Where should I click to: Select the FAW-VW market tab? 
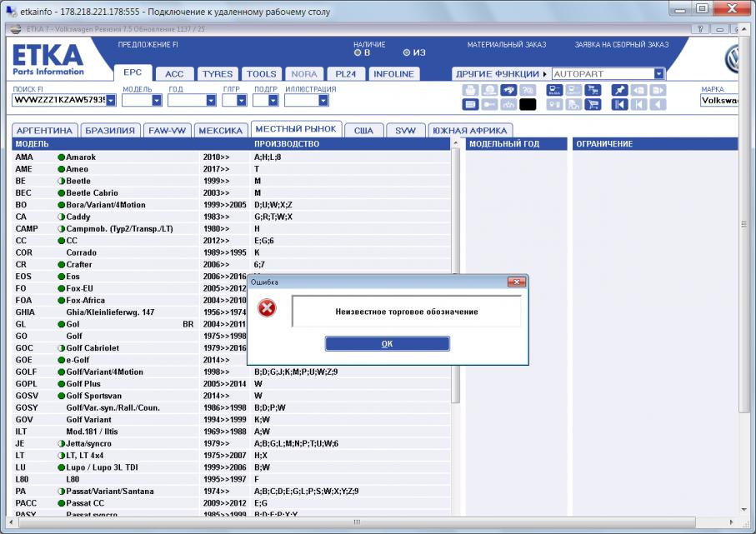[168, 131]
